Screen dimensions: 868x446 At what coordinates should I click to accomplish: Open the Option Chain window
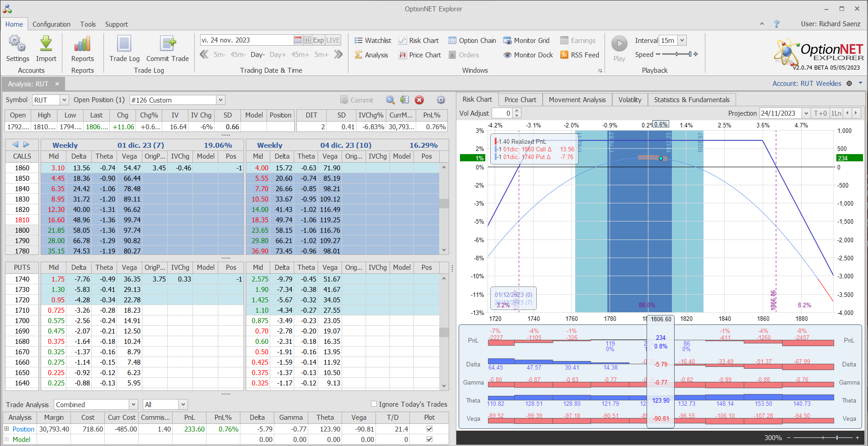[472, 41]
